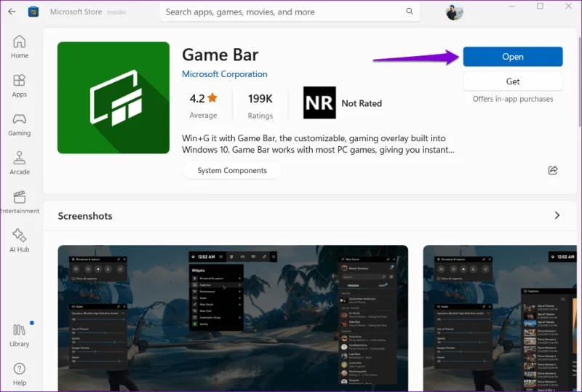Open the Entertainment section in sidebar
Image resolution: width=582 pixels, height=392 pixels.
20,202
